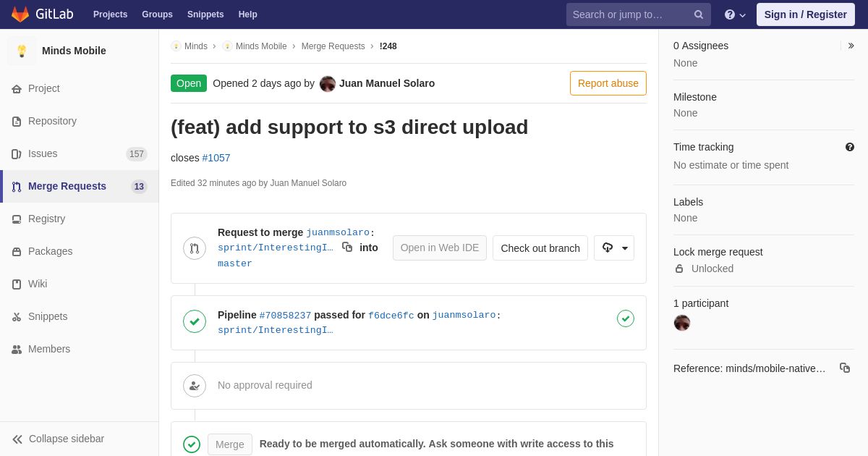Open the download dropdown with cloud icon
This screenshot has height=456, width=868.
[614, 248]
